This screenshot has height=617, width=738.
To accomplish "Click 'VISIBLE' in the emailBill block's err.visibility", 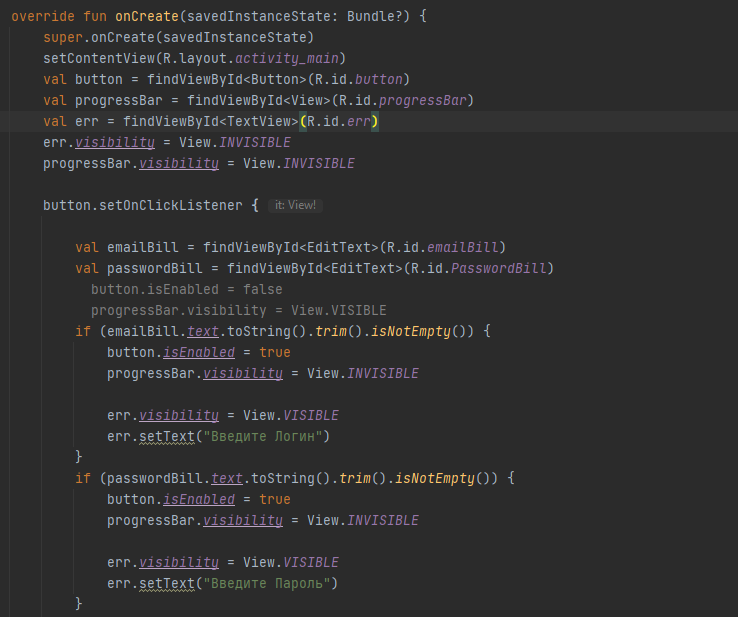I will point(311,416).
